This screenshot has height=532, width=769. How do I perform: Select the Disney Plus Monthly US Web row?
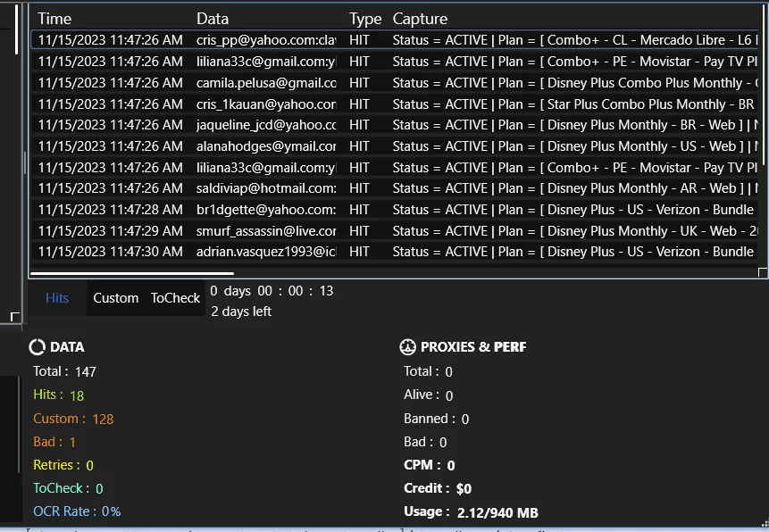[x=395, y=146]
